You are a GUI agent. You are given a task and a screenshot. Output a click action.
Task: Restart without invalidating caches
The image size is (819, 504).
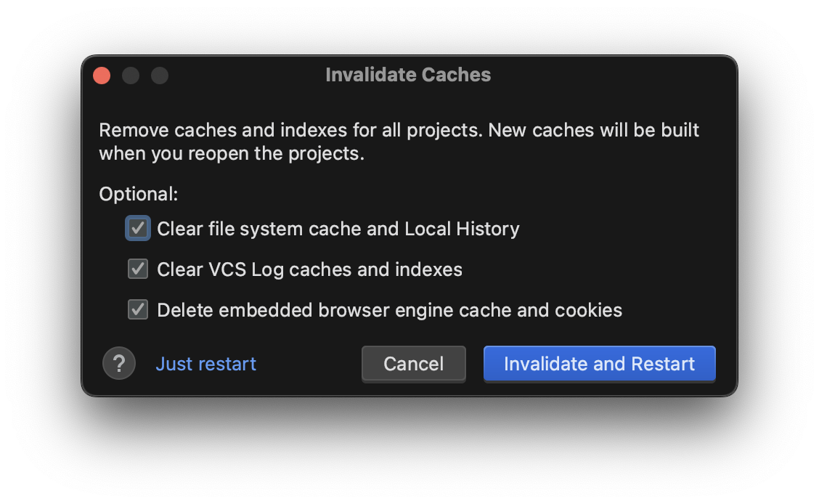[x=205, y=364]
